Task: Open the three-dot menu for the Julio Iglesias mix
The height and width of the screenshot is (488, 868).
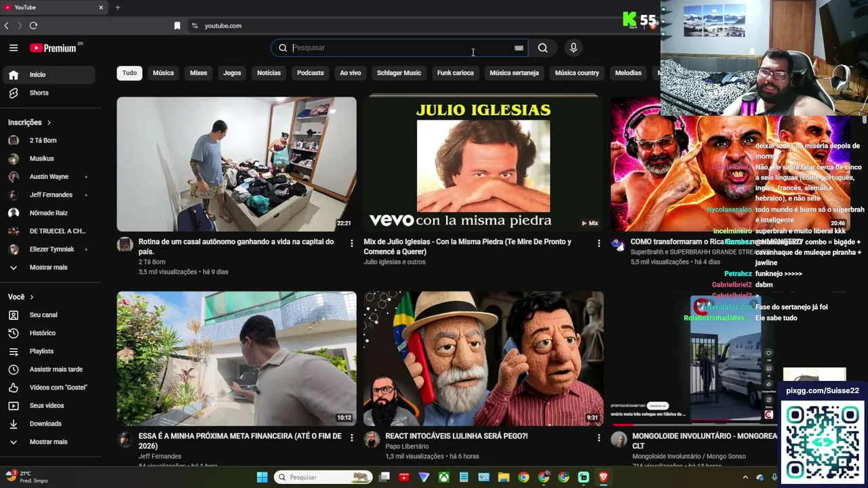Action: (598, 243)
